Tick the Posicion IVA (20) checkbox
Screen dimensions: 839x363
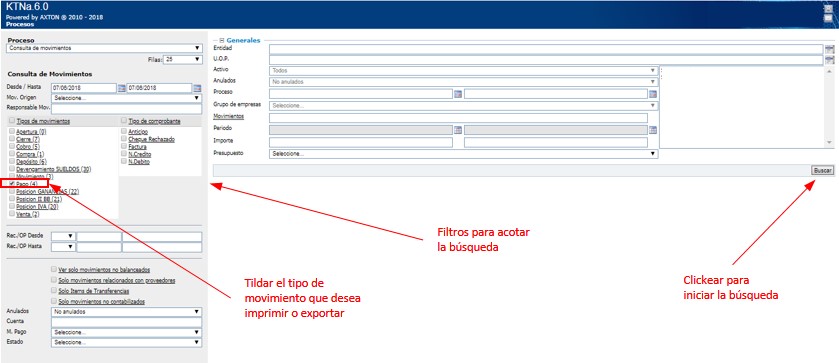(12, 206)
